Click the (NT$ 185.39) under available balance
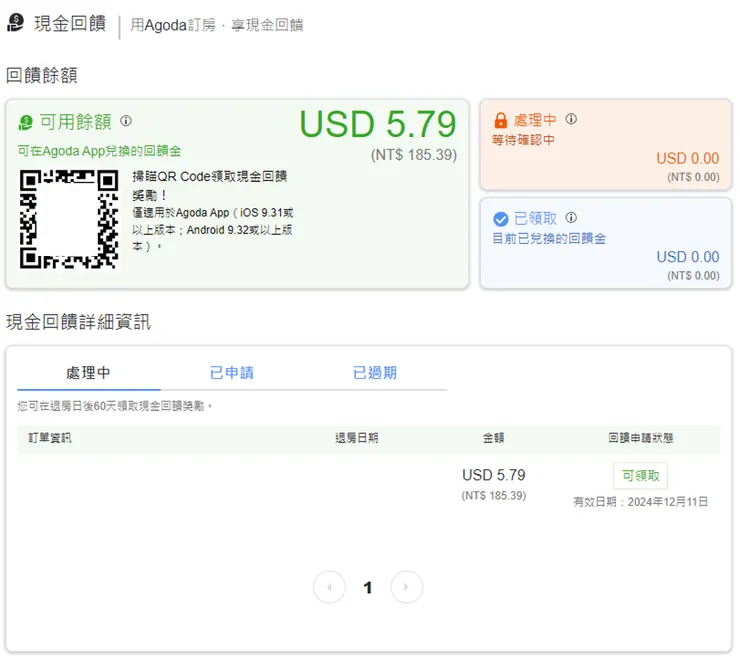The image size is (740, 663). [413, 155]
